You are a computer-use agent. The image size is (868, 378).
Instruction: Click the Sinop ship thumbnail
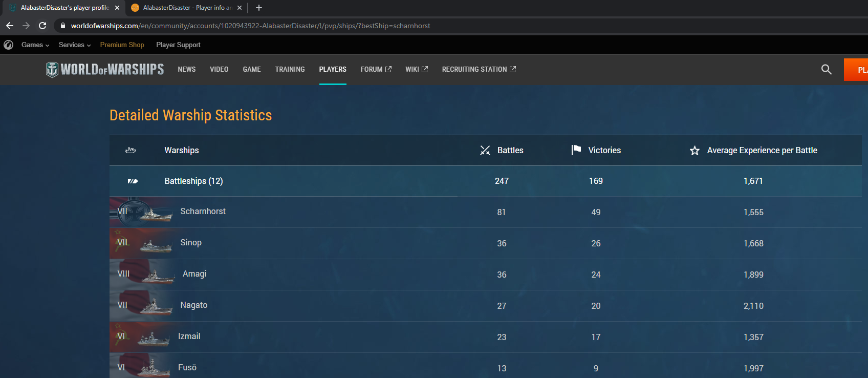pos(142,243)
